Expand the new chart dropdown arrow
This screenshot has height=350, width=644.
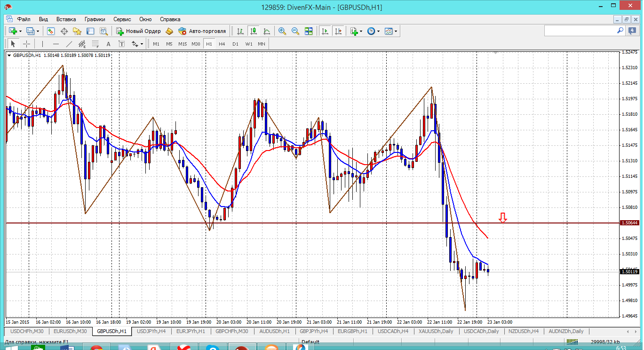[20, 31]
